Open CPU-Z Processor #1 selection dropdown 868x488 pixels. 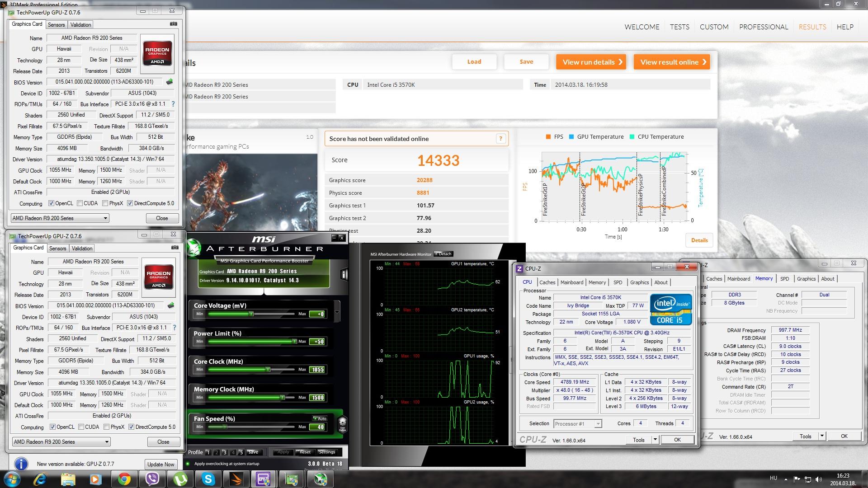click(x=577, y=424)
